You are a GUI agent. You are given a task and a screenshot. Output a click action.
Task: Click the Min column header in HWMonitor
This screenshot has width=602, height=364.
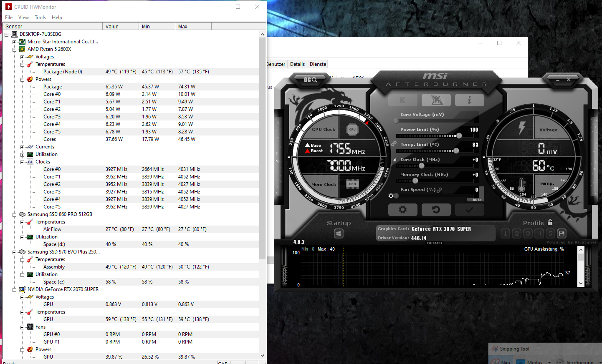pyautogui.click(x=157, y=26)
